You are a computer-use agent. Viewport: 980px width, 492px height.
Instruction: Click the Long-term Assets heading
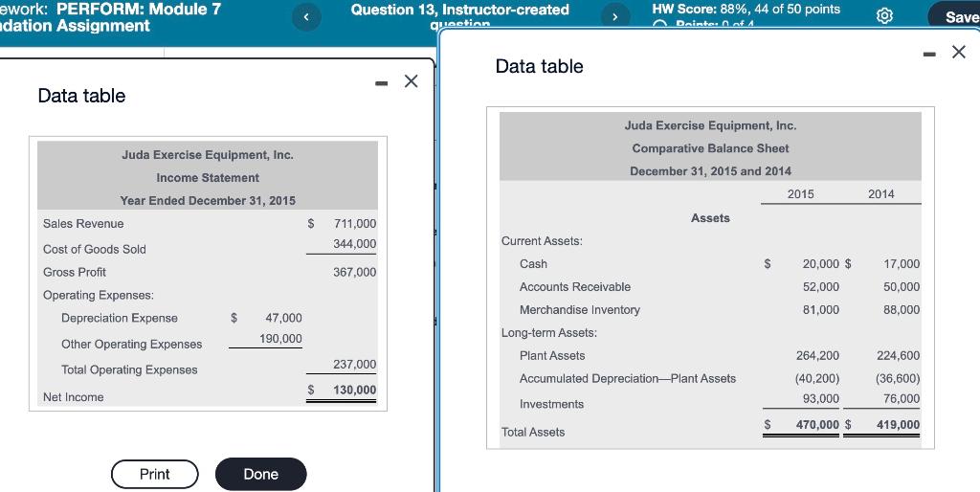click(549, 333)
